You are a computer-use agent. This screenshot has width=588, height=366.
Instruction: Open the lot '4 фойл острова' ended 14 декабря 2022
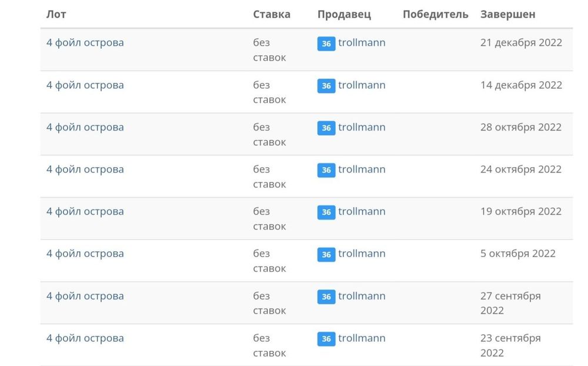click(x=85, y=85)
